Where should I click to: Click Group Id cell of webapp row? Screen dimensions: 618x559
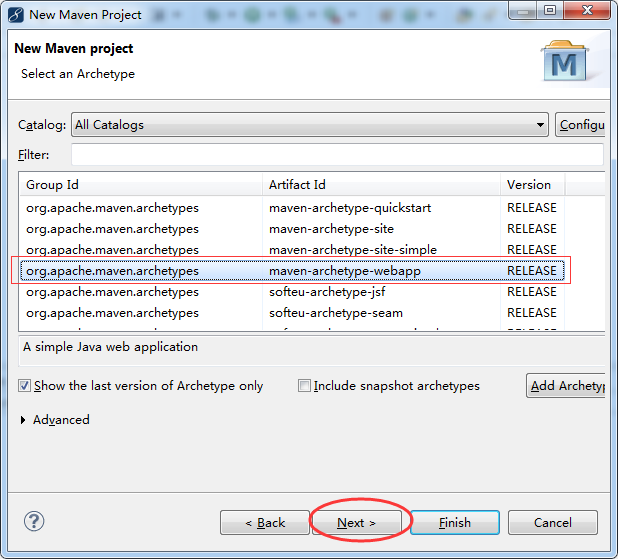pyautogui.click(x=112, y=271)
